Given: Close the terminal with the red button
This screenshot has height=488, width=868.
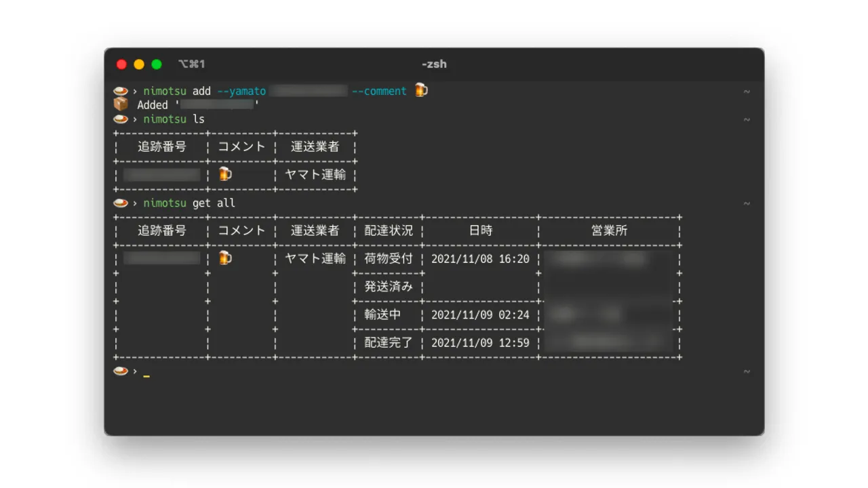Looking at the screenshot, I should click(122, 64).
